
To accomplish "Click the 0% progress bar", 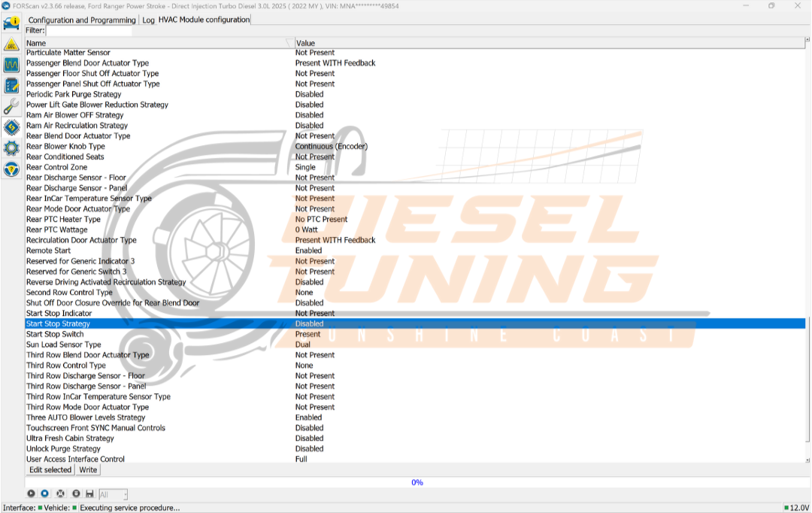I will click(417, 482).
